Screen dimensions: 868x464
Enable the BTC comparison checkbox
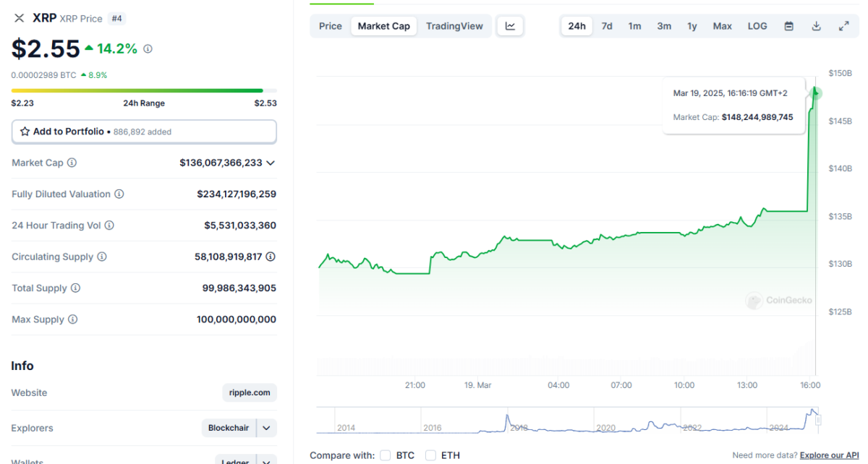coord(386,455)
